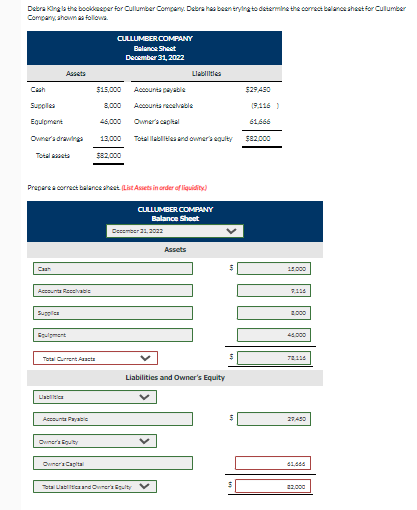The width and height of the screenshot is (417, 510).
Task: Select the Equipment amount 46,000 field
Action: [274, 335]
